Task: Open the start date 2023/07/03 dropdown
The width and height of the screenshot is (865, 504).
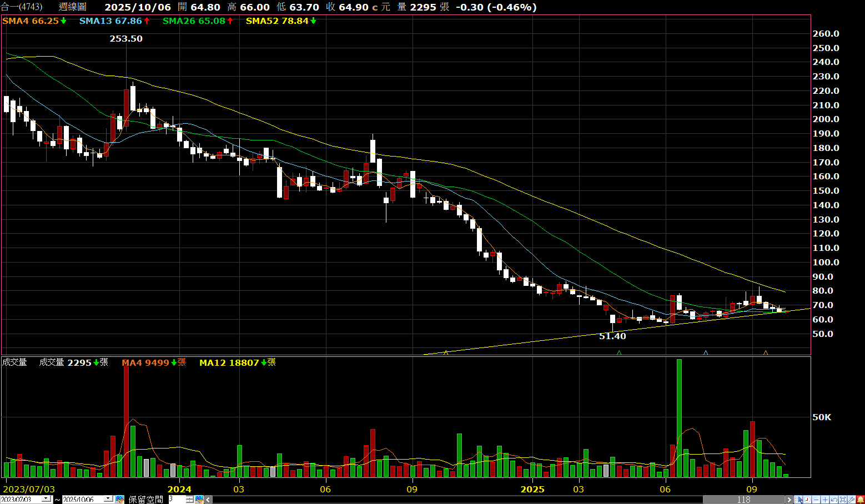Action: click(x=47, y=500)
